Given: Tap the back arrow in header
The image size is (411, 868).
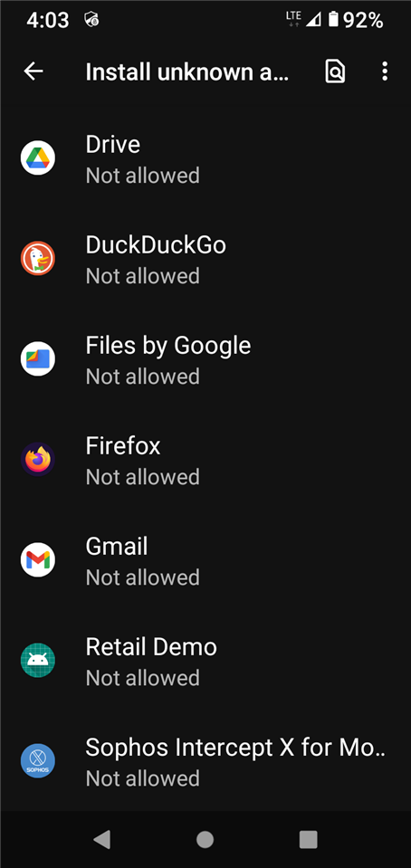Looking at the screenshot, I should click(33, 72).
